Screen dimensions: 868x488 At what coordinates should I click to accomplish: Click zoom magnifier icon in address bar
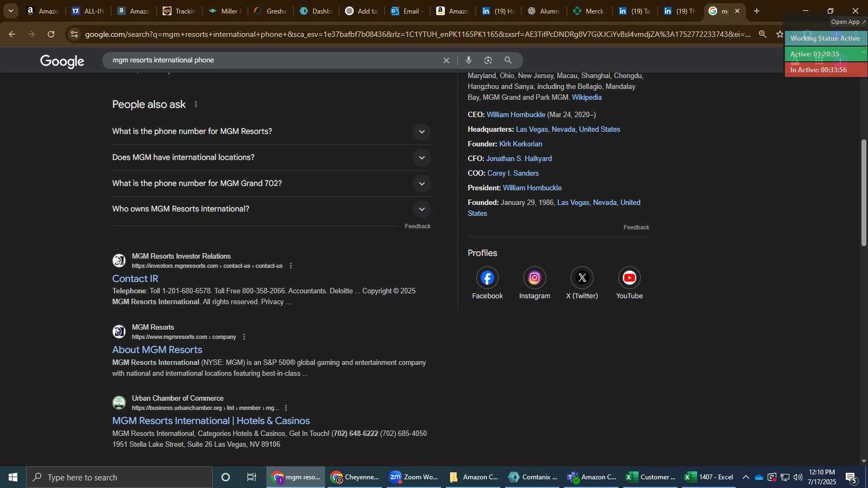(763, 34)
